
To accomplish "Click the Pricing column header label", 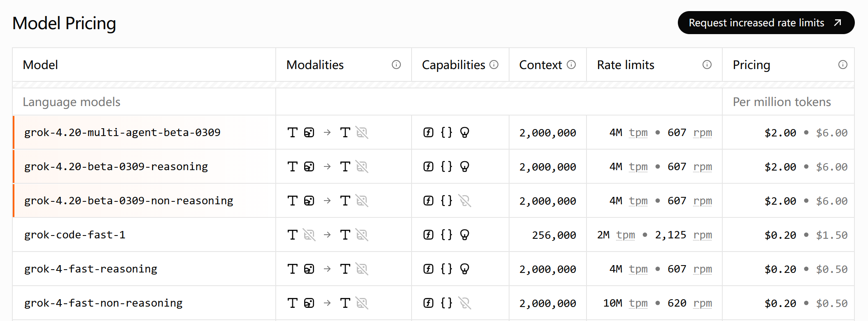I will point(751,65).
